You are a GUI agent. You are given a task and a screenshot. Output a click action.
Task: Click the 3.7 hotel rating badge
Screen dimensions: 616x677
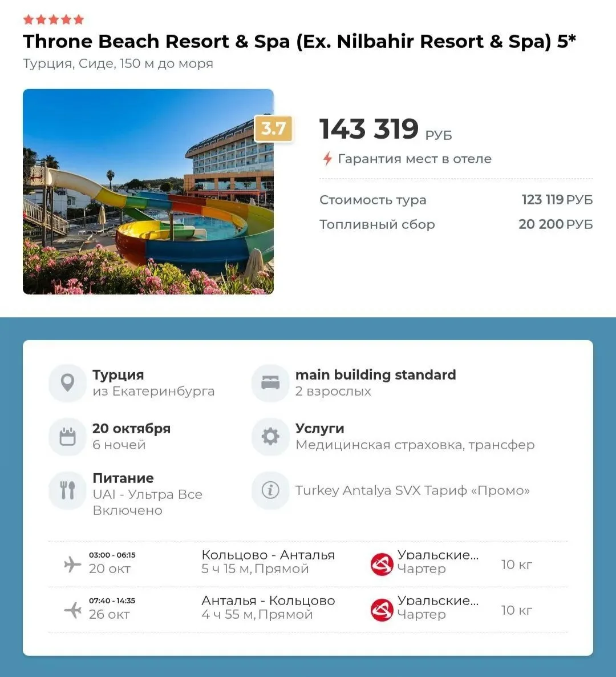pos(273,128)
